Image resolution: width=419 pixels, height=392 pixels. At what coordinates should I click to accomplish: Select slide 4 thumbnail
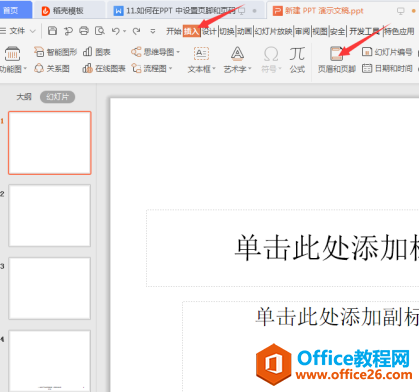[x=50, y=361]
